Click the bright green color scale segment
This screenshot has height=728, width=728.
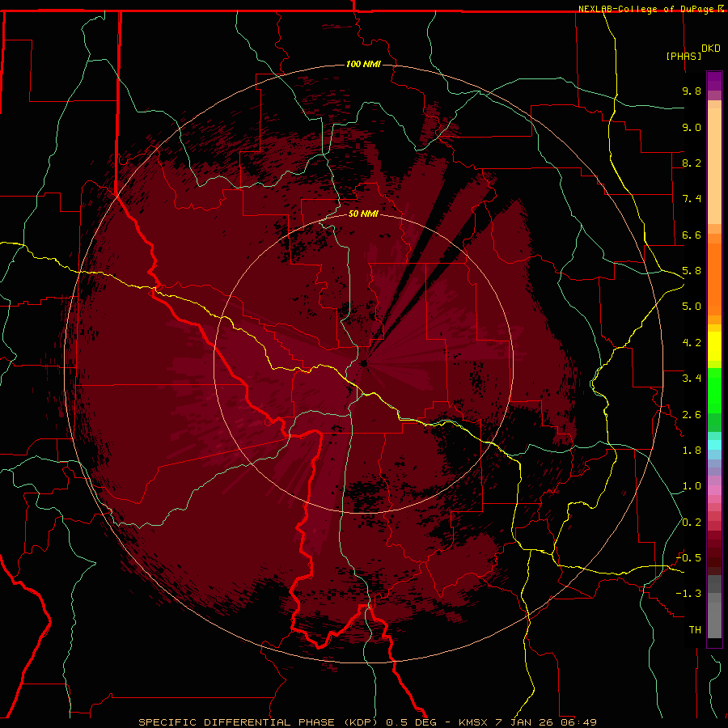714,390
